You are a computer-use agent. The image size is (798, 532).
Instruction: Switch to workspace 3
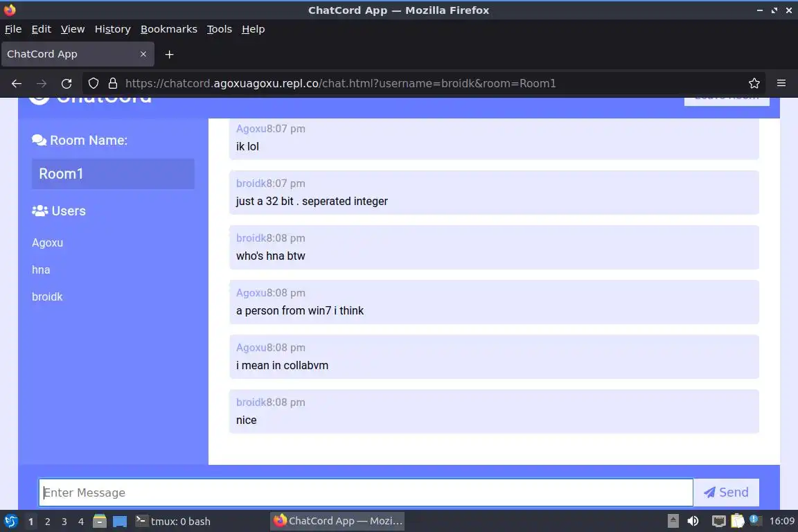[64, 522]
